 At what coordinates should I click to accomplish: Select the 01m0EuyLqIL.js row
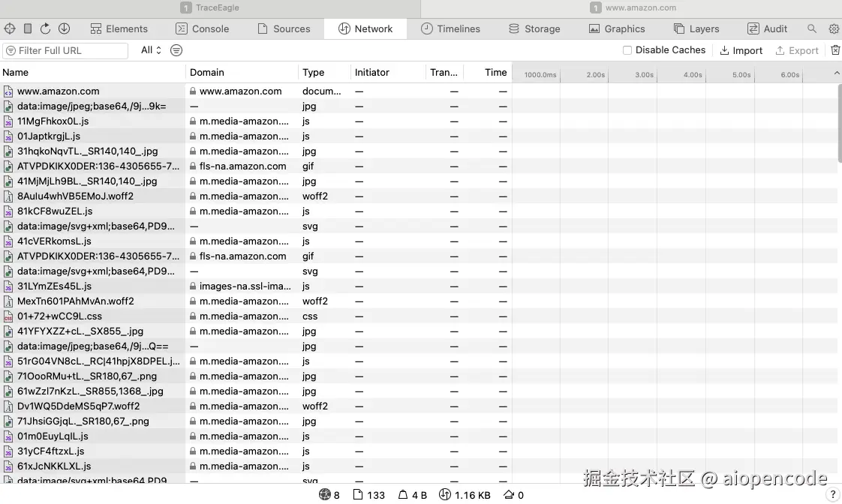pos(256,436)
